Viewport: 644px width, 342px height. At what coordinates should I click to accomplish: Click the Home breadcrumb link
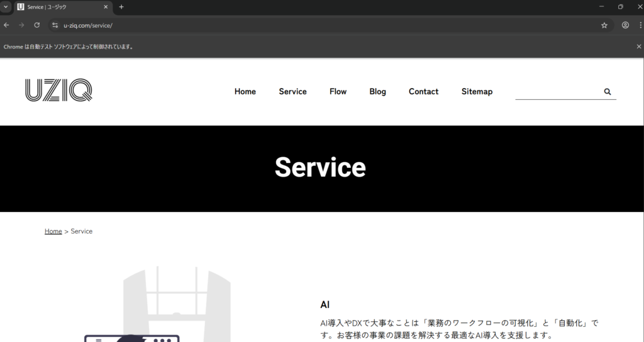(53, 231)
